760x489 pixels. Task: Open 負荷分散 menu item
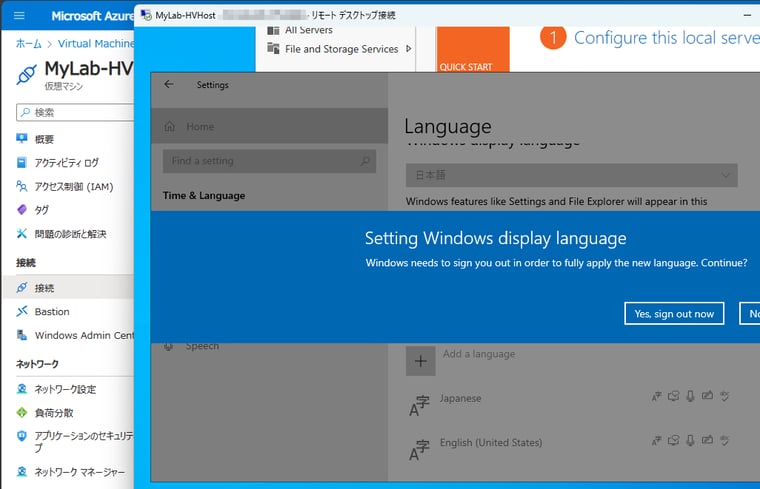[x=54, y=413]
